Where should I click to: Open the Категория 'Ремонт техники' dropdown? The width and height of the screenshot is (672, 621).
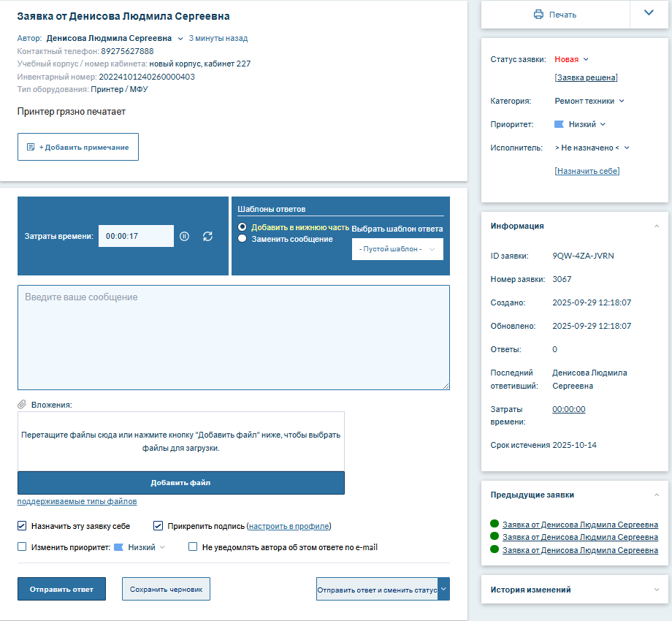tap(589, 101)
